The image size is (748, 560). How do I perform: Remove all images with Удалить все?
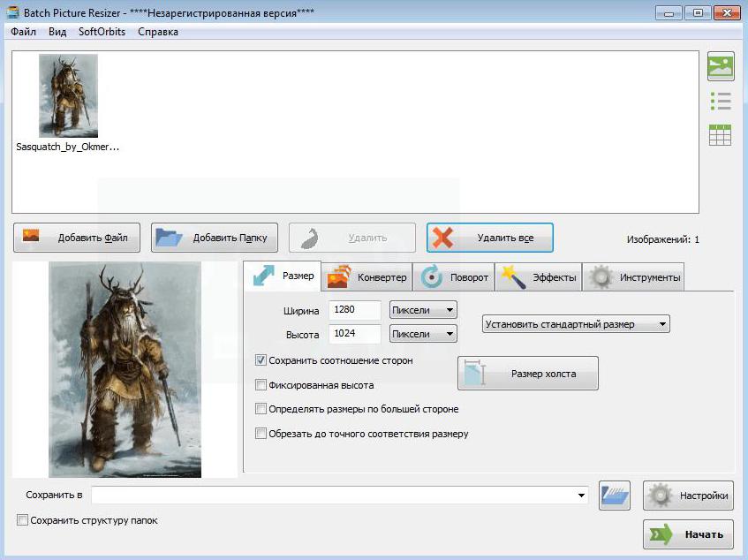490,238
